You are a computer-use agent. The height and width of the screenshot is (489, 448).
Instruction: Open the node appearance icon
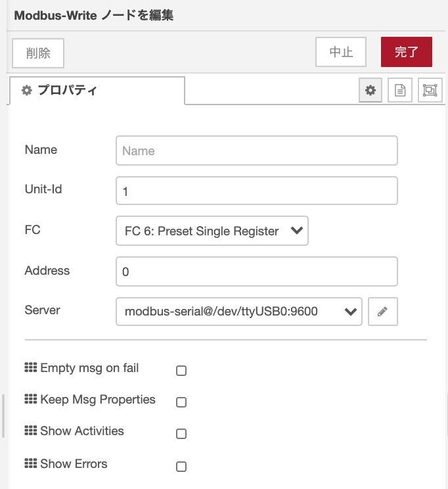430,90
